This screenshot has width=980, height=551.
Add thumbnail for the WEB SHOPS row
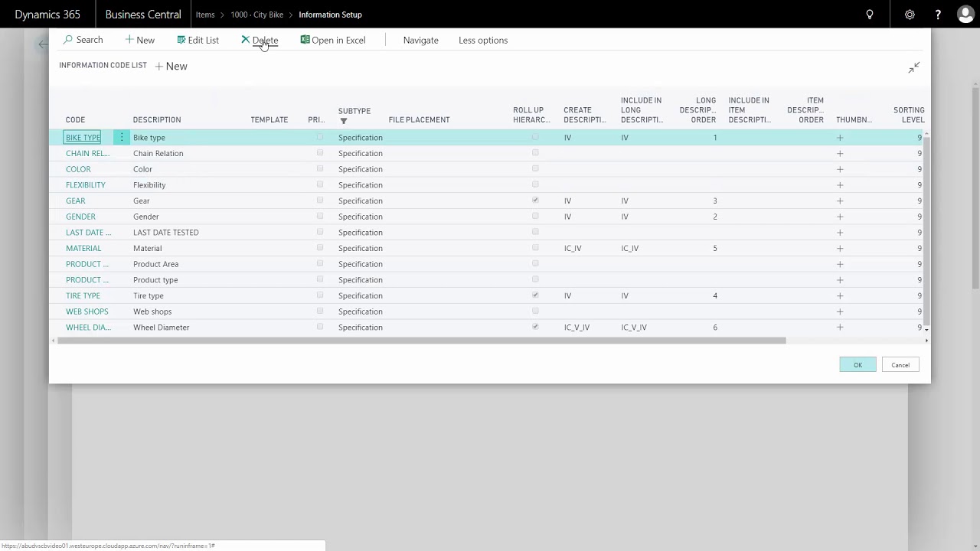click(840, 312)
